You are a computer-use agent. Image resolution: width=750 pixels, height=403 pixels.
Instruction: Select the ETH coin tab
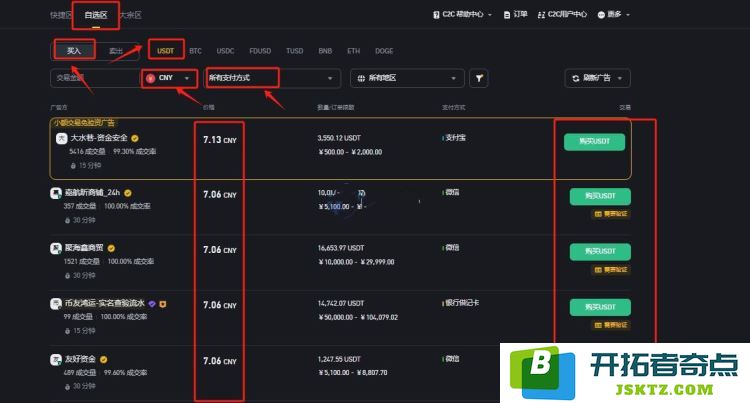tap(353, 51)
